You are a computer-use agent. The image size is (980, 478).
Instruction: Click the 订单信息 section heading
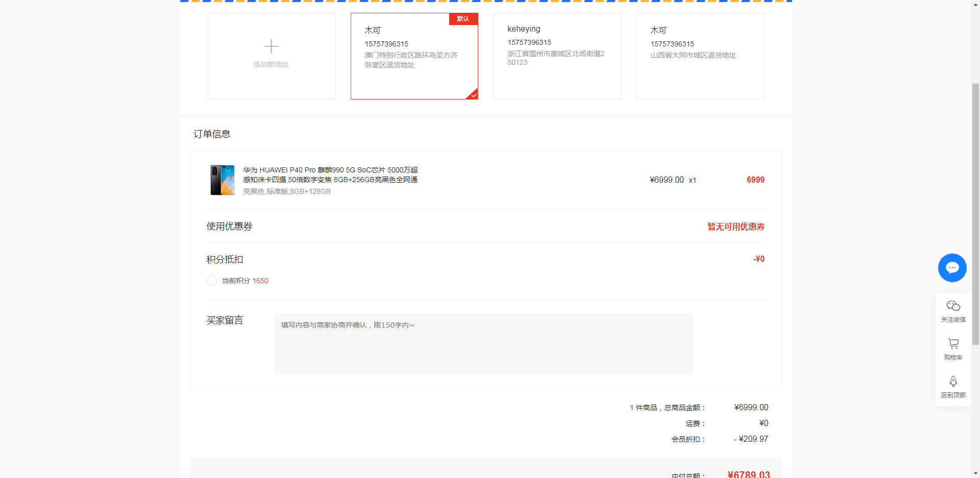click(x=212, y=134)
